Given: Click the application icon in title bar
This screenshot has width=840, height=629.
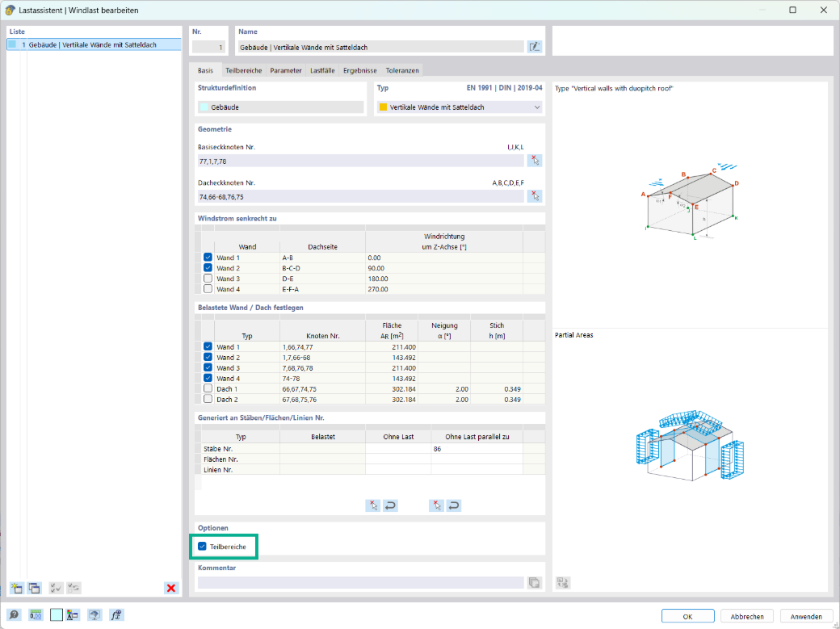Looking at the screenshot, I should (10, 10).
